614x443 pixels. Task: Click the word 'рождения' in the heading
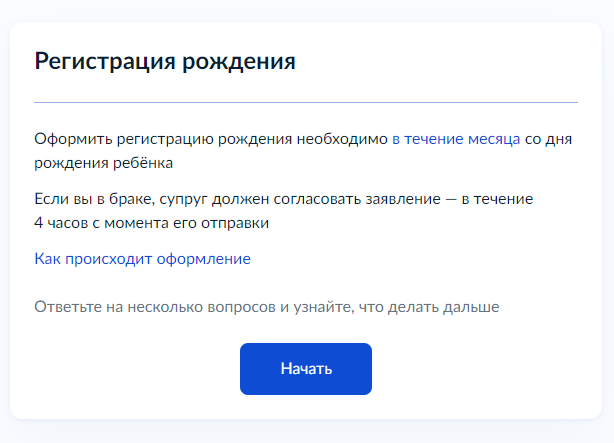pyautogui.click(x=239, y=62)
